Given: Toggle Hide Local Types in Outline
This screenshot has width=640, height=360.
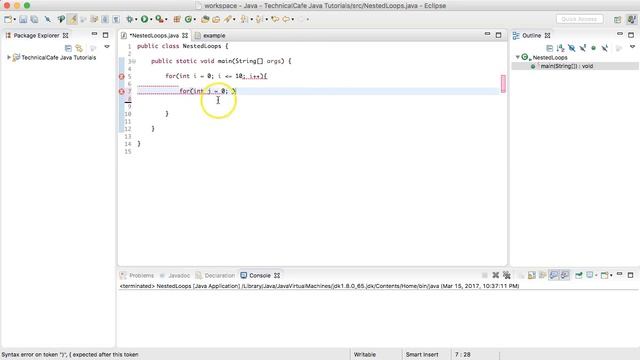Looking at the screenshot, I should [604, 48].
